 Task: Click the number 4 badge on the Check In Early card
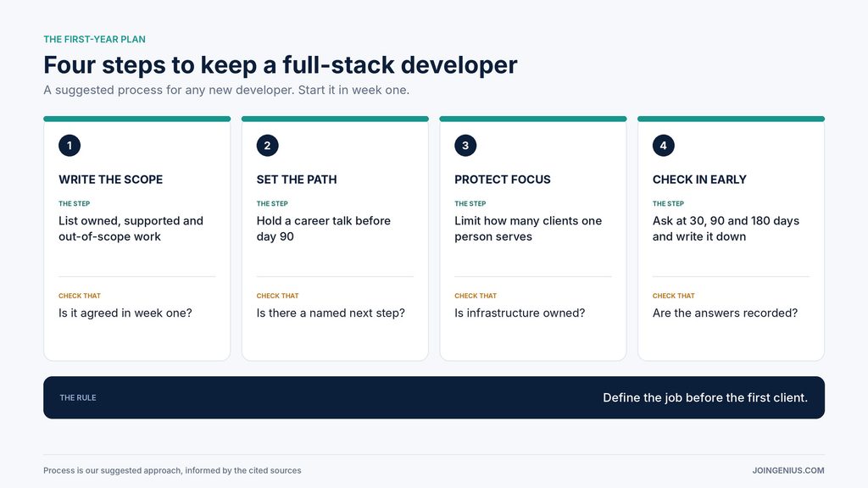pyautogui.click(x=663, y=146)
